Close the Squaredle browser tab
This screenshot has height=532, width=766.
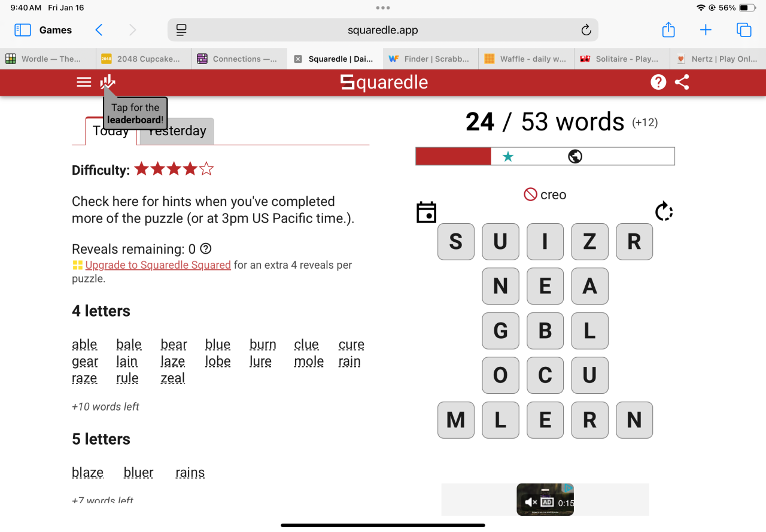point(298,59)
